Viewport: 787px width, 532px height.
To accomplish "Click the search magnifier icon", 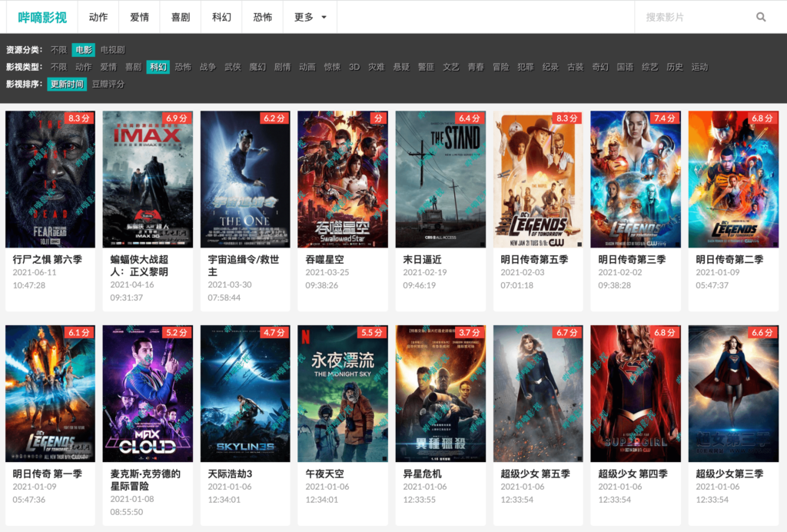I will [761, 17].
